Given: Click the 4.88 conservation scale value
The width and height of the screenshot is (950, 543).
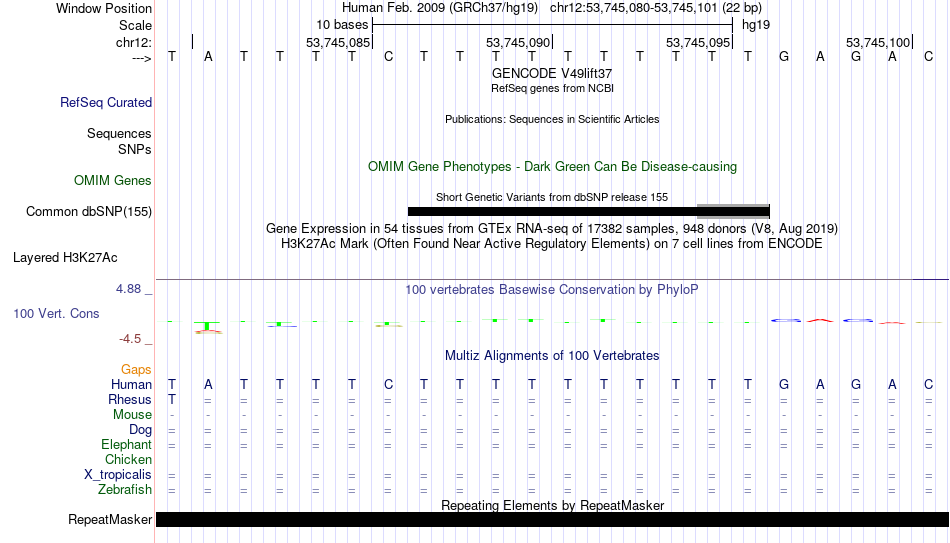Looking at the screenshot, I should [128, 289].
